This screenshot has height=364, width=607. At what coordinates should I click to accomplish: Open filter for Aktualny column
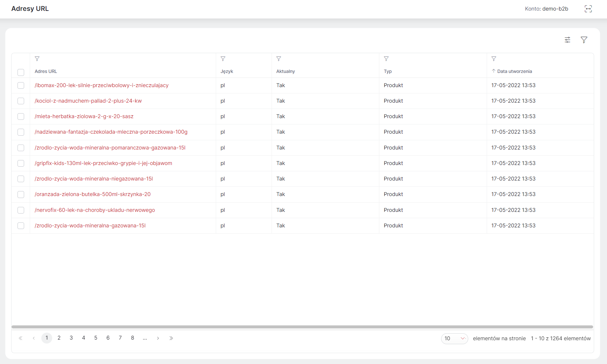pos(279,59)
